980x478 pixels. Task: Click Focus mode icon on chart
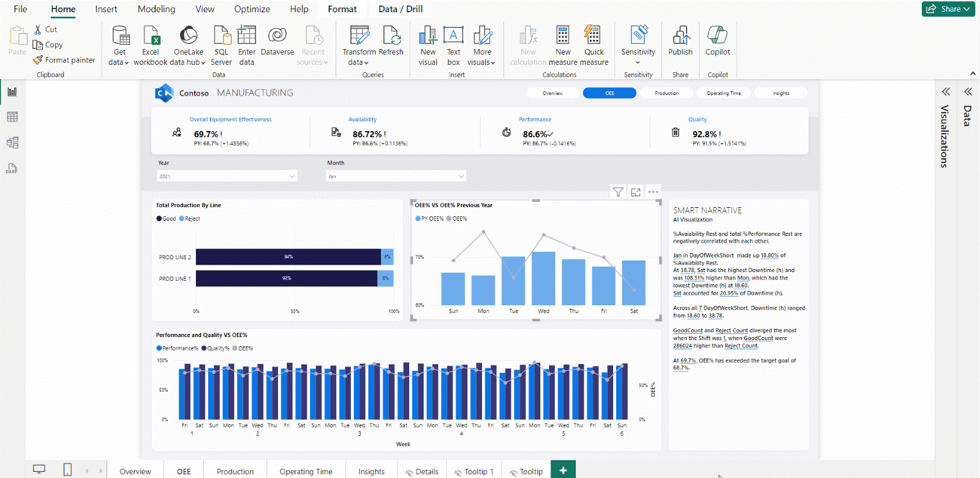coord(636,192)
